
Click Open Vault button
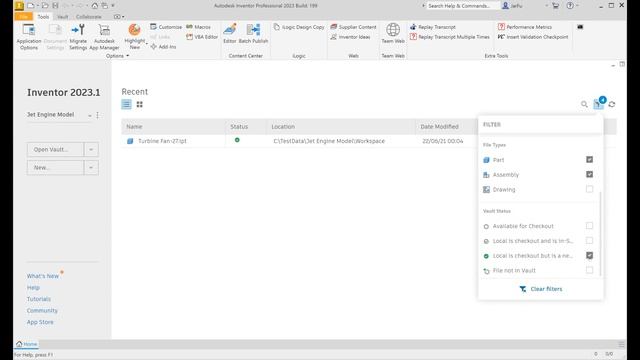pyautogui.click(x=56, y=150)
